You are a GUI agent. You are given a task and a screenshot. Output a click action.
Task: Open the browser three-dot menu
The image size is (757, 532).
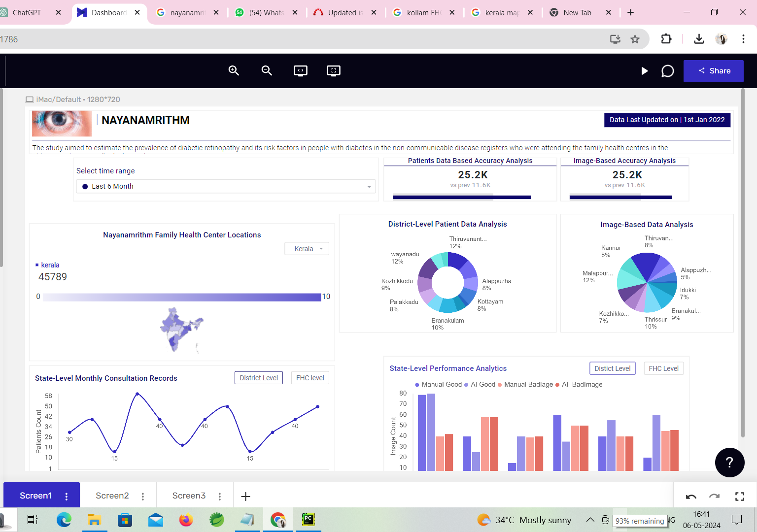coord(743,39)
